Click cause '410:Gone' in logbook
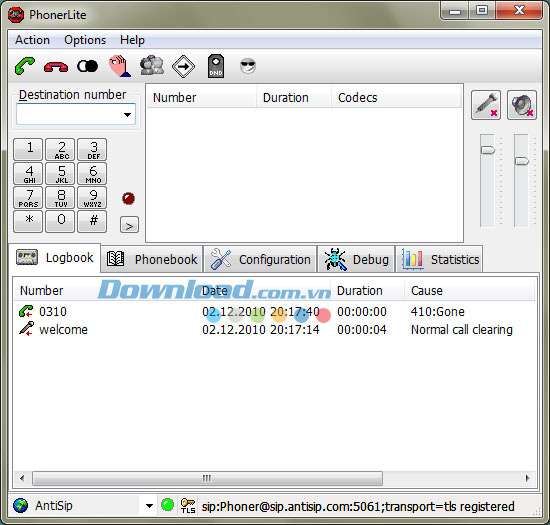Screen dimensions: 550x525 pyautogui.click(x=438, y=311)
